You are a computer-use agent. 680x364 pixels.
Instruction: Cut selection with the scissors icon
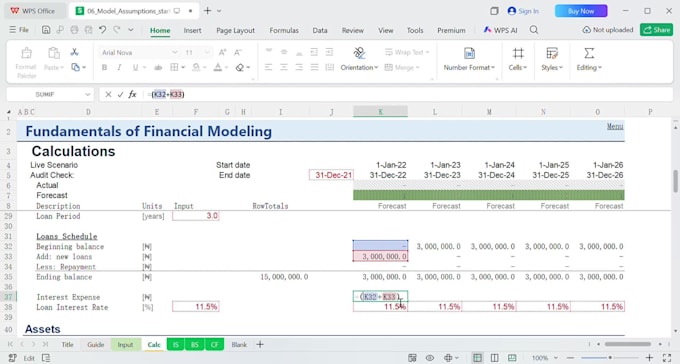click(75, 52)
